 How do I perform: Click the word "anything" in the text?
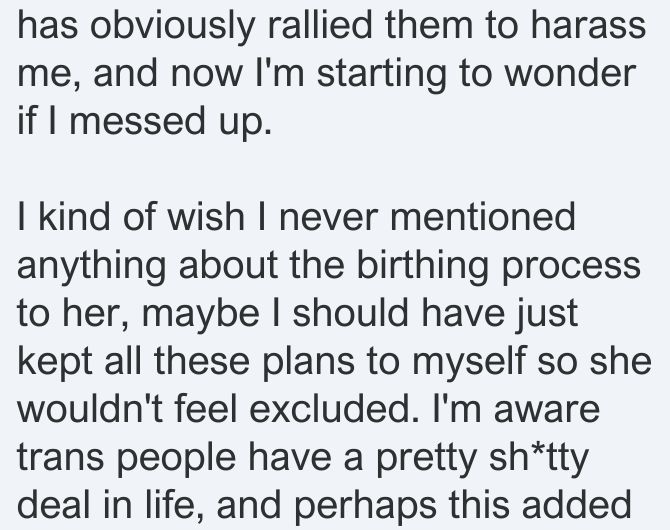click(x=91, y=268)
